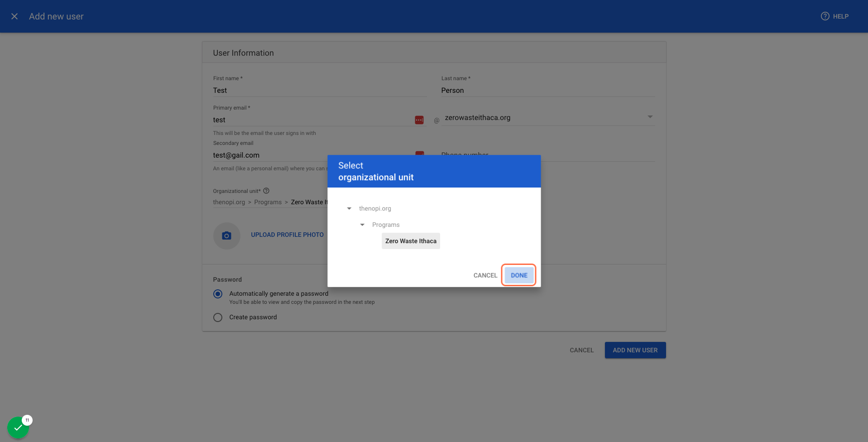Click DONE in the organizational unit dialog
Image resolution: width=868 pixels, height=442 pixels.
pyautogui.click(x=519, y=275)
